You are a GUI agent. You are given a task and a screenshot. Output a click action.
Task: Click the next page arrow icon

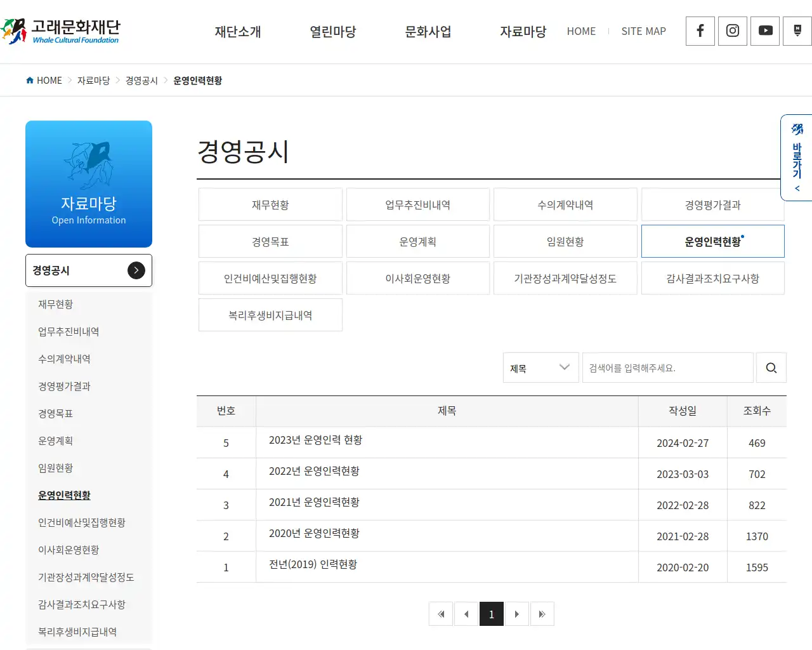click(517, 613)
